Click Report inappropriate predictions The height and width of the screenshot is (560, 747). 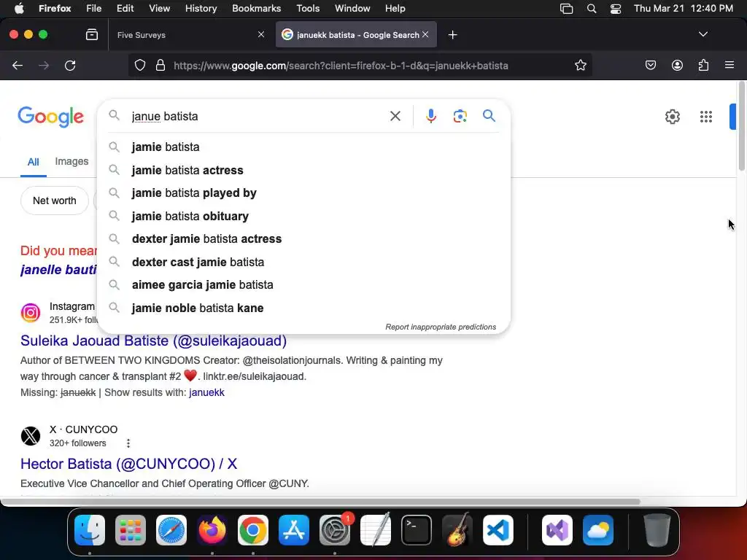[441, 327]
